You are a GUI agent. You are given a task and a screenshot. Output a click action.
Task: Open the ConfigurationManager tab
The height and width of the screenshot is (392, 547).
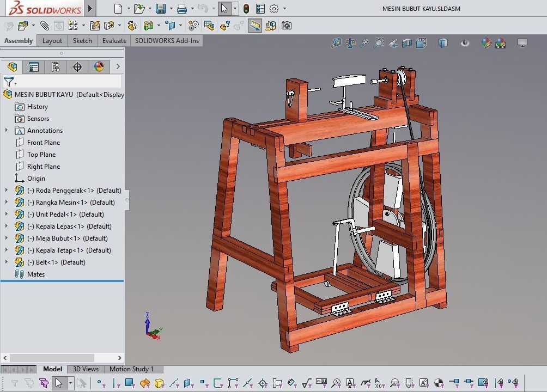click(x=55, y=66)
